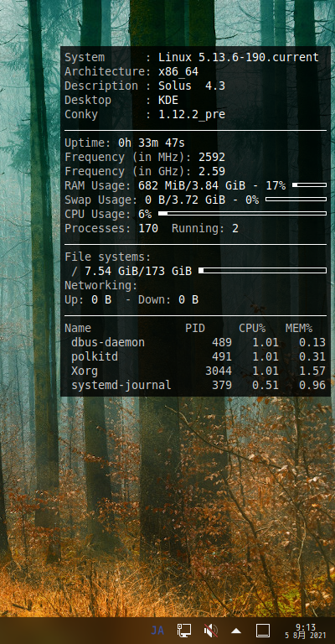Image resolution: width=335 pixels, height=644 pixels.
Task: Open the clock showing 9:13
Action: [x=306, y=627]
